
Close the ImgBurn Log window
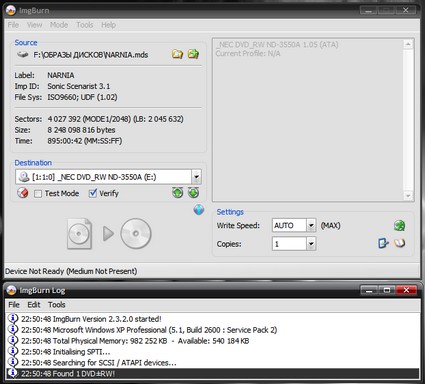pos(406,290)
